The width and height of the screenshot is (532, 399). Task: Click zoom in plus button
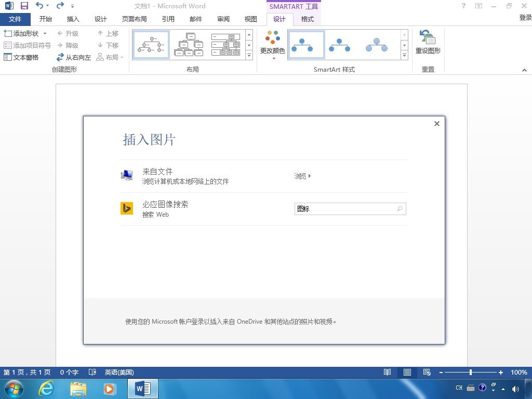click(x=500, y=372)
